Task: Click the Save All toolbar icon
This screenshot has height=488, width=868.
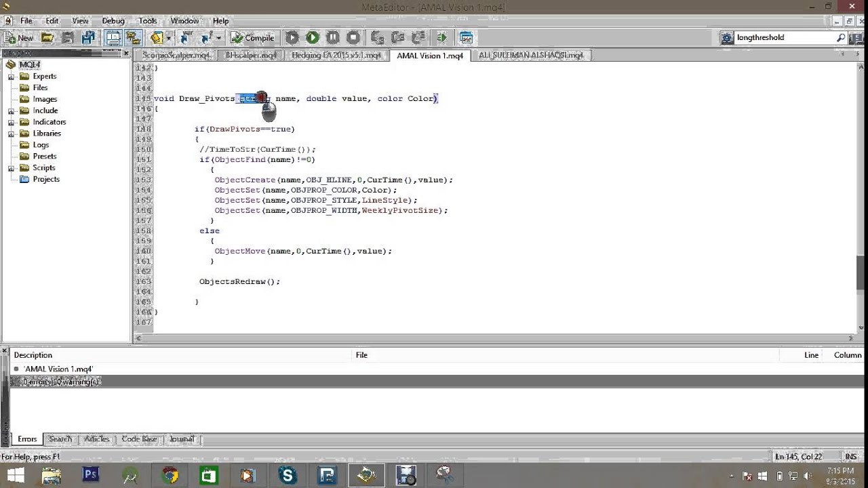Action: tap(88, 38)
